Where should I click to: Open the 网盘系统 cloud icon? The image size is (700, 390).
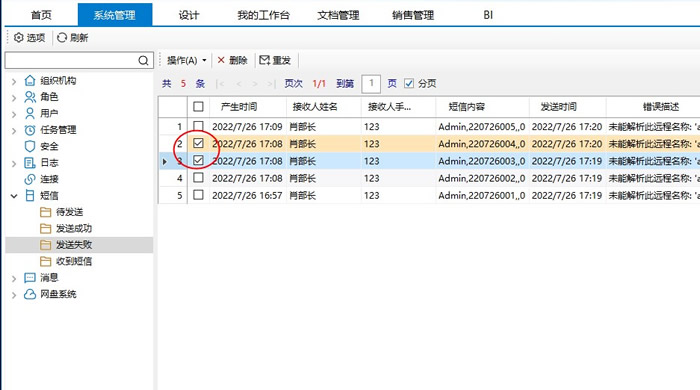[x=30, y=294]
